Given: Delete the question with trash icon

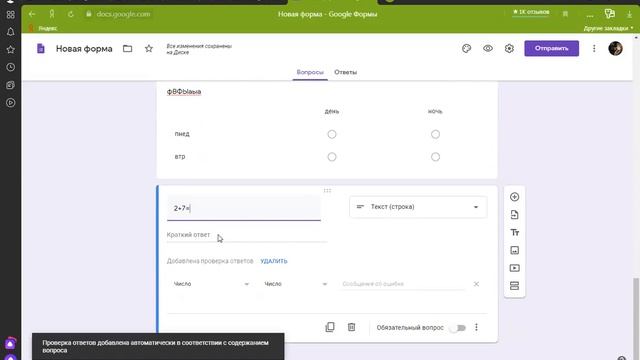Looking at the screenshot, I should [351, 327].
